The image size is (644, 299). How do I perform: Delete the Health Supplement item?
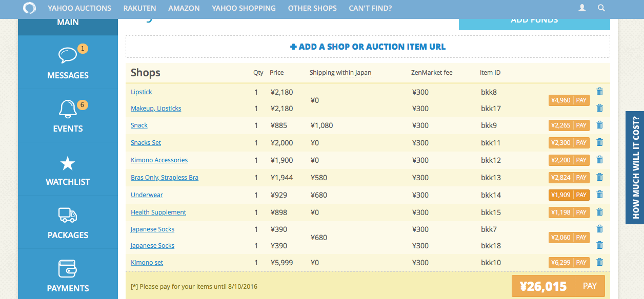point(599,212)
